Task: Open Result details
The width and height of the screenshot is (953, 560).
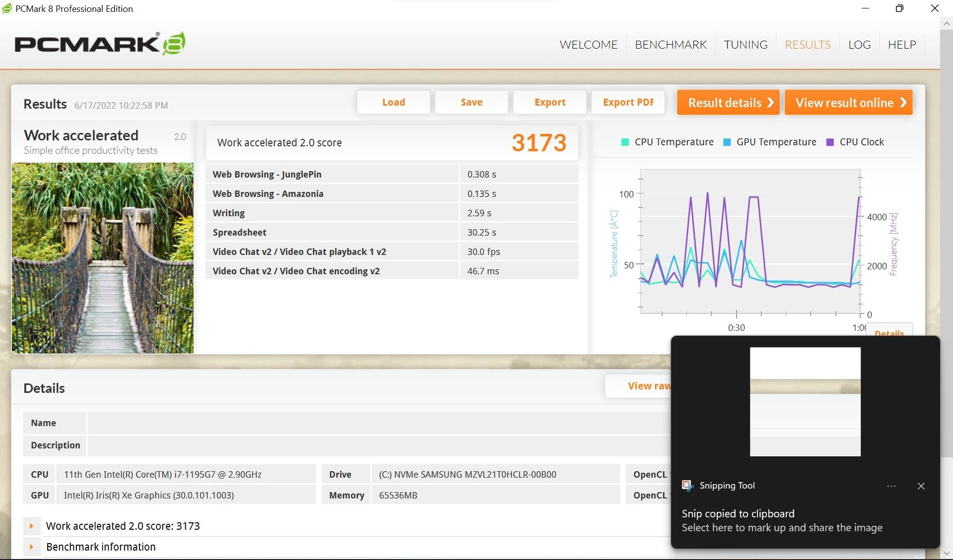Action: [728, 103]
